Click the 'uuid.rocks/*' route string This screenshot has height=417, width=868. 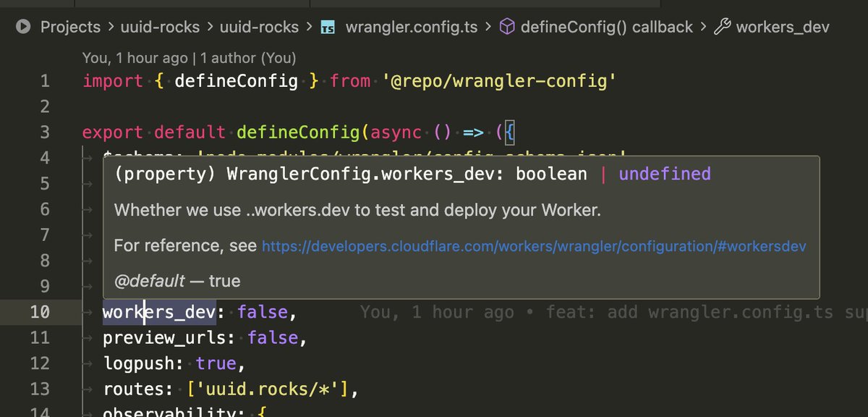coord(268,389)
